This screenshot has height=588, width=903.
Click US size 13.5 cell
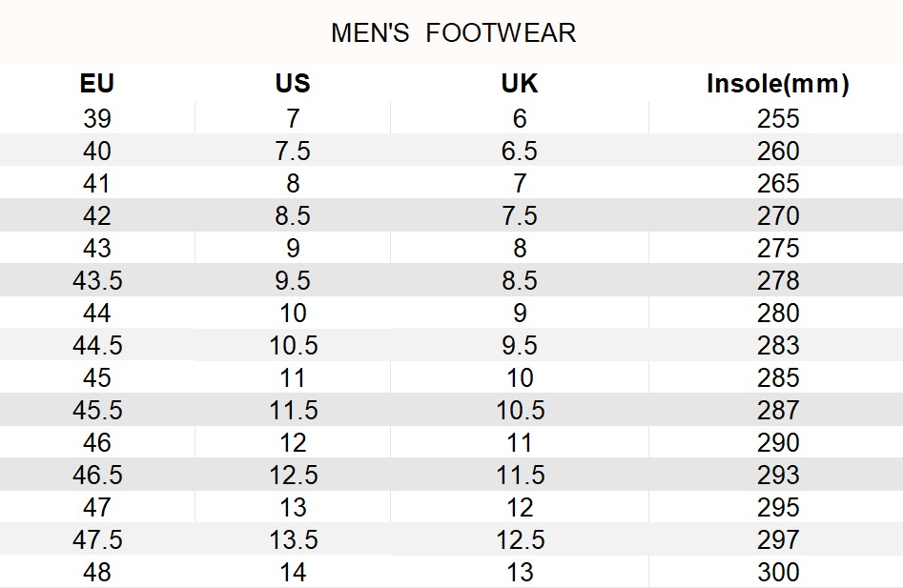pos(293,540)
